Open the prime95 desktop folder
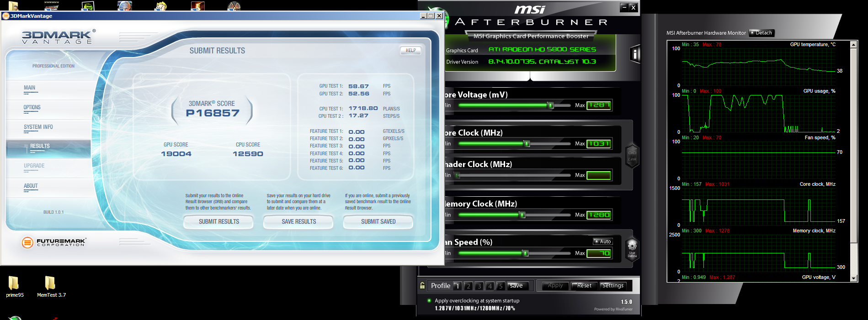This screenshot has height=320, width=868. click(14, 287)
